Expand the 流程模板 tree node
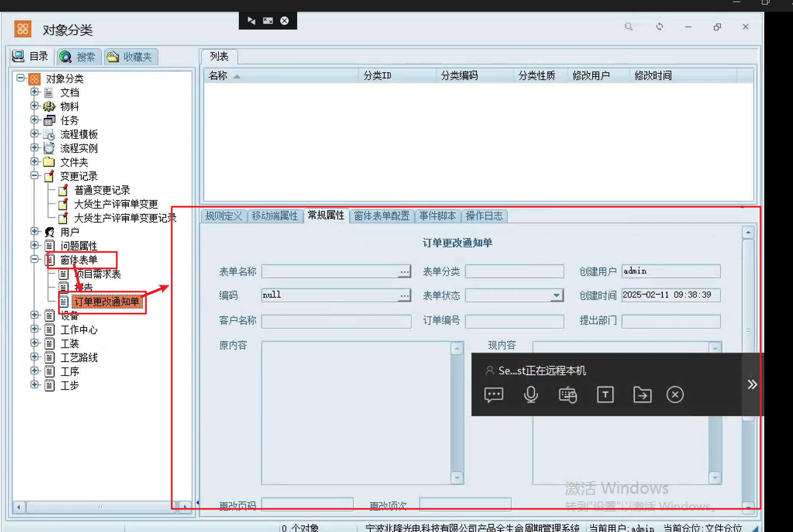The width and height of the screenshot is (793, 532). tap(35, 134)
